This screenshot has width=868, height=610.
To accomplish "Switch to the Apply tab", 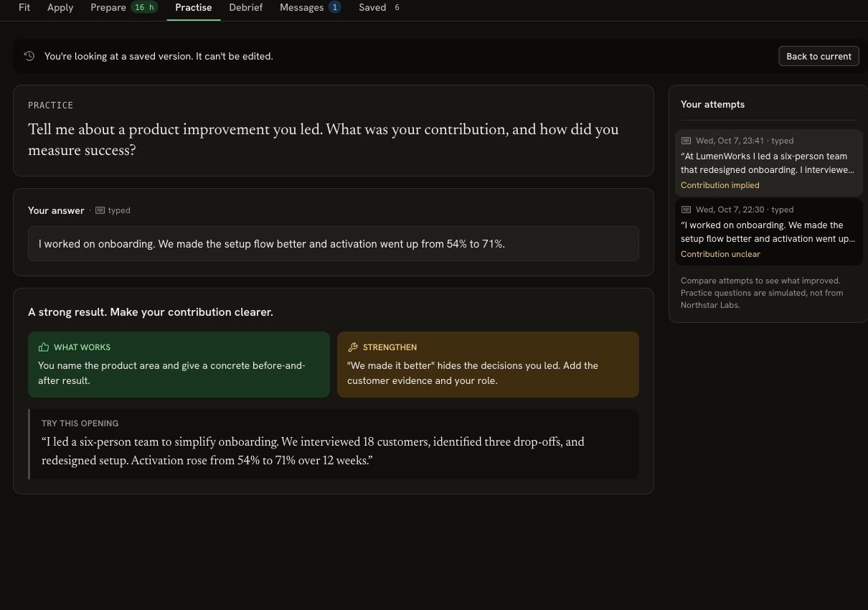I will pyautogui.click(x=60, y=7).
